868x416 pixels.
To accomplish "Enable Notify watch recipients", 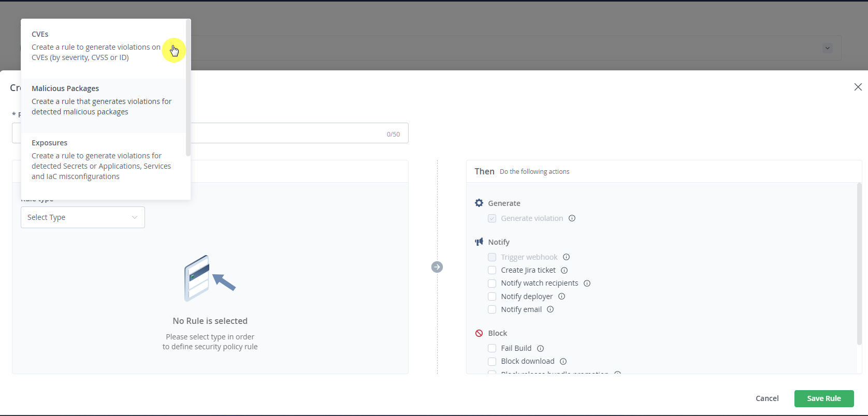I will click(x=492, y=283).
